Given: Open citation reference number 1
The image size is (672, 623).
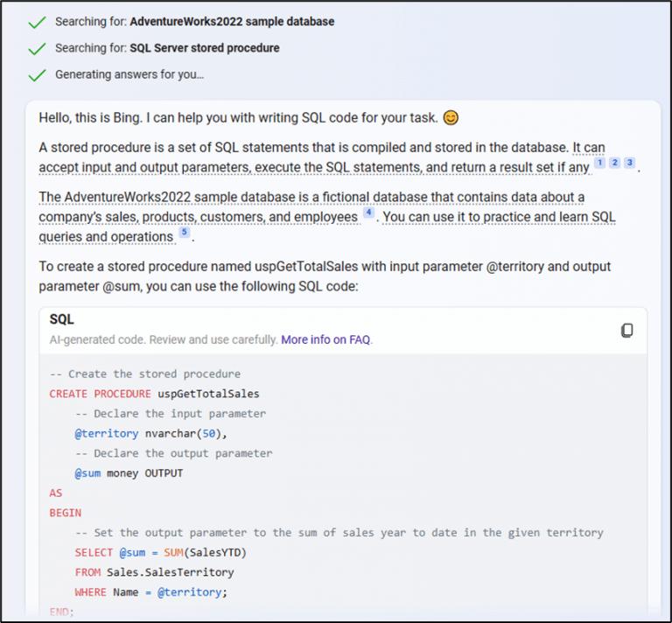Looking at the screenshot, I should pyautogui.click(x=599, y=163).
